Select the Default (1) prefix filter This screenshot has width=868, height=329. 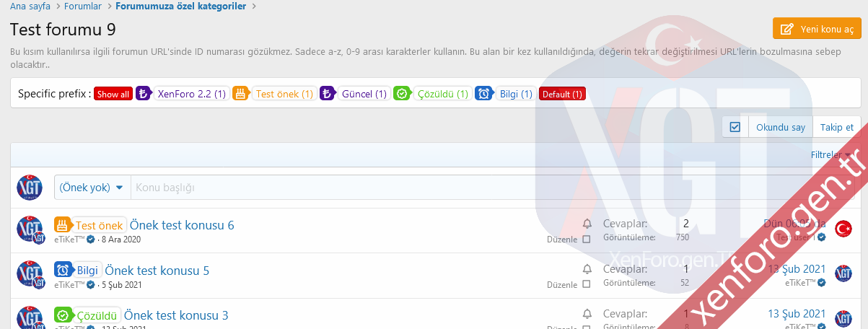point(562,94)
